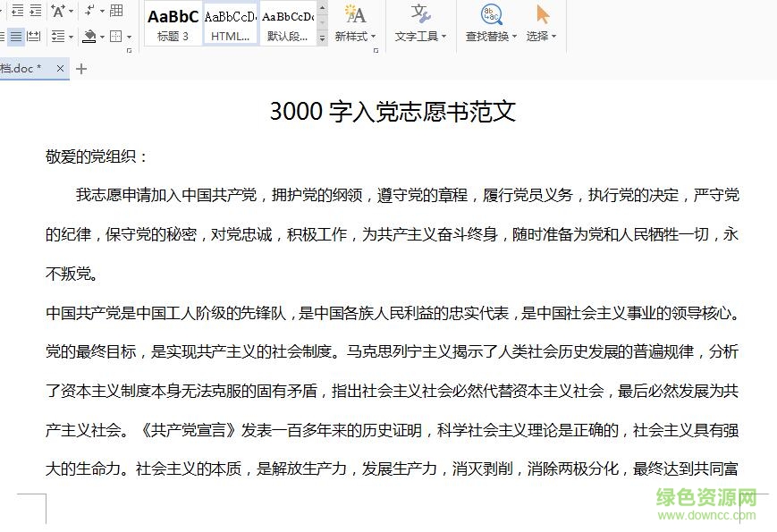This screenshot has width=777, height=532.
Task: Apply the 标题 3 style from gallery
Action: point(171,22)
